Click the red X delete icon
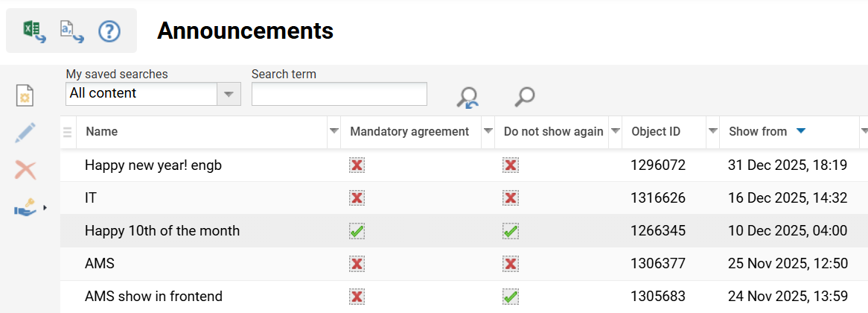This screenshot has height=313, width=868. pyautogui.click(x=25, y=170)
